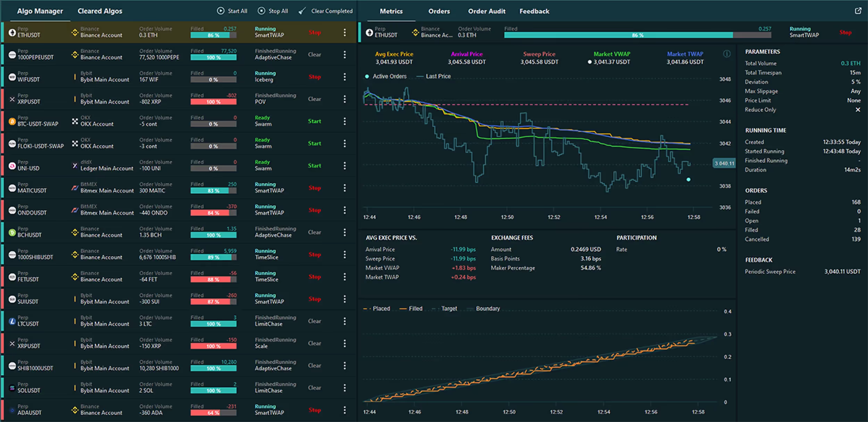Viewport: 868px width, 422px height.
Task: Click the ADAUSDT 64% filled bar
Action: tap(213, 413)
